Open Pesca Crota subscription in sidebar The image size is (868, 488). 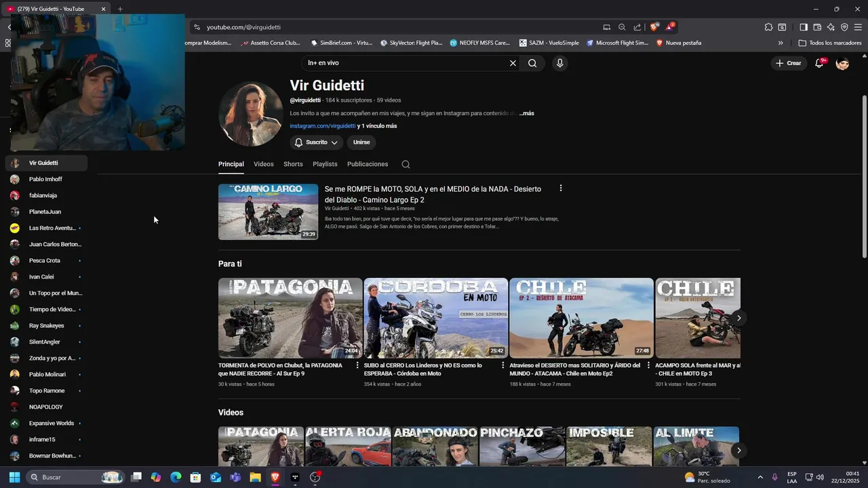(x=46, y=260)
